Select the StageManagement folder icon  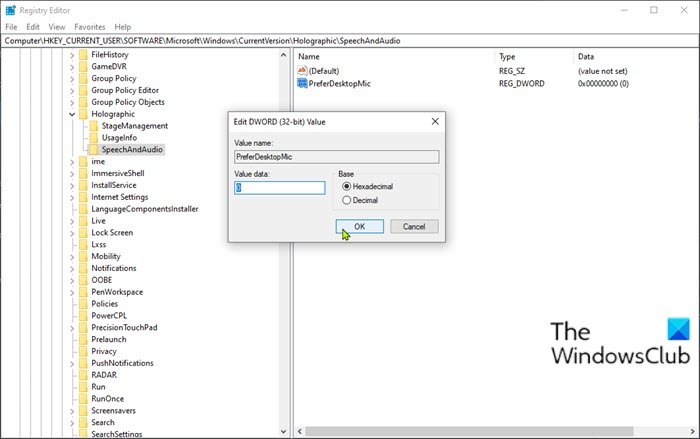pyautogui.click(x=94, y=126)
